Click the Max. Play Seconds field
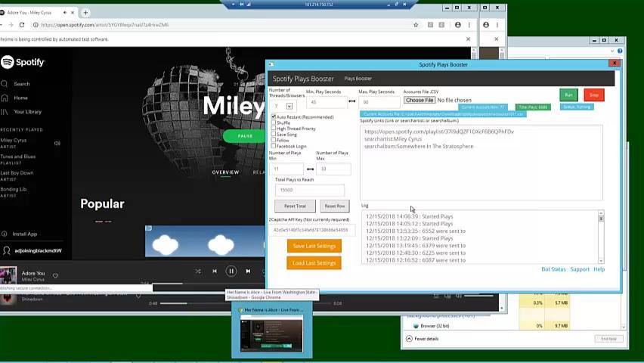The height and width of the screenshot is (363, 644). (379, 102)
